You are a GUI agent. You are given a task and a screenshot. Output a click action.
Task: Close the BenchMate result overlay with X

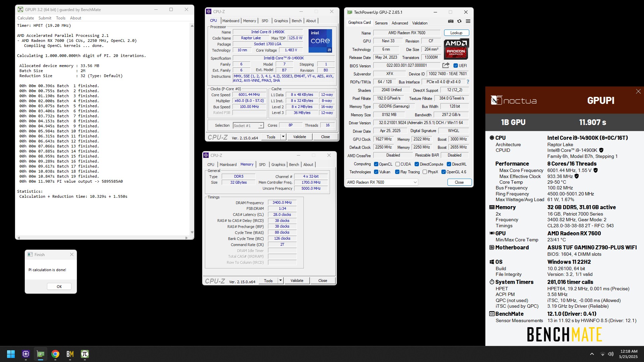[x=638, y=91]
